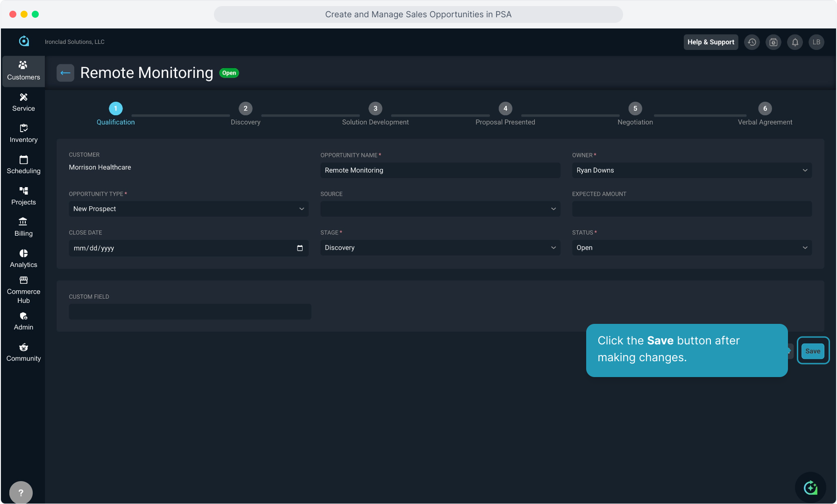Click the Help & Support button
The image size is (837, 504).
click(x=710, y=42)
